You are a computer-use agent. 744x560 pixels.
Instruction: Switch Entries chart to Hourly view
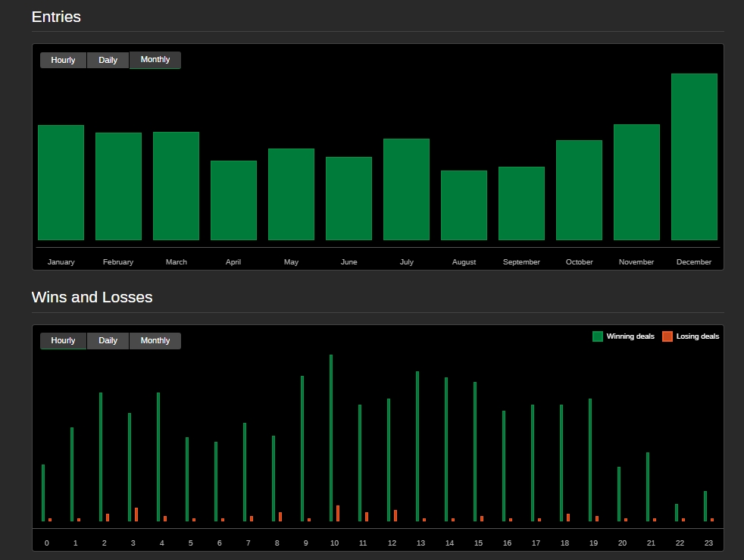63,60
